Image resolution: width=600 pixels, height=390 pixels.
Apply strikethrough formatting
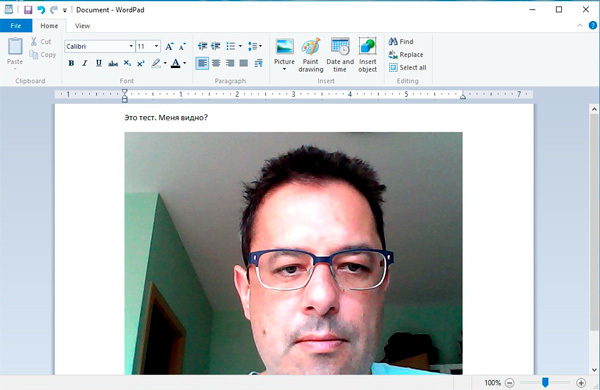click(x=113, y=63)
